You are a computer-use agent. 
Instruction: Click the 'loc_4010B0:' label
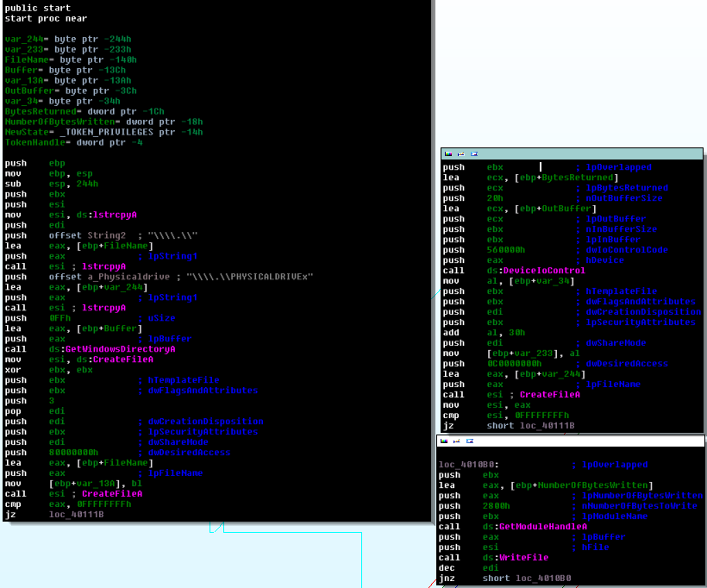coord(468,465)
